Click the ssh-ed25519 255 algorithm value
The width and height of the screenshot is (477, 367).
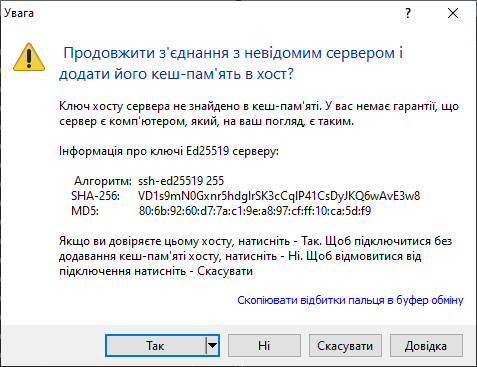coord(181,181)
